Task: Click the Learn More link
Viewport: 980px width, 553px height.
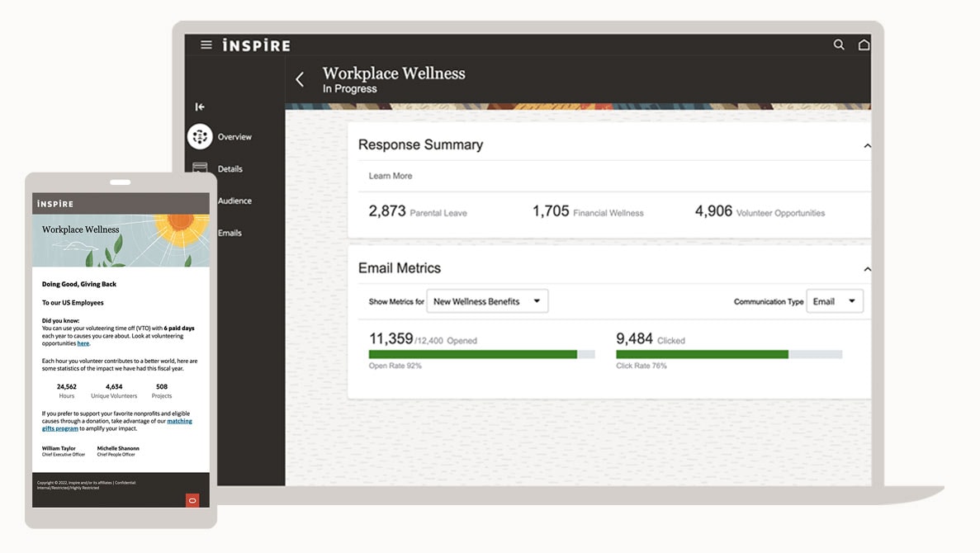Action: click(390, 176)
